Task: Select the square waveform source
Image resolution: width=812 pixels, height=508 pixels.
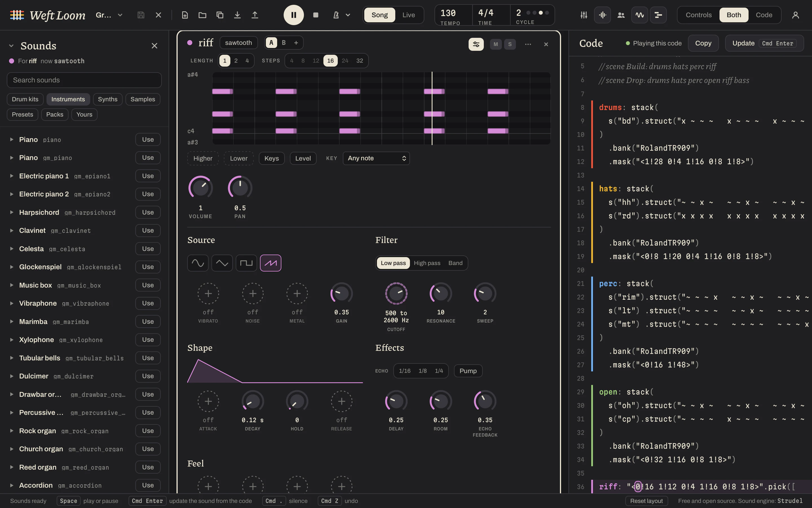Action: [246, 263]
